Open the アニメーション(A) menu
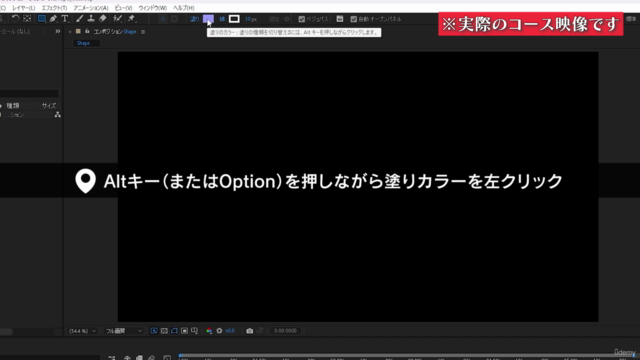The image size is (640, 360). click(91, 8)
